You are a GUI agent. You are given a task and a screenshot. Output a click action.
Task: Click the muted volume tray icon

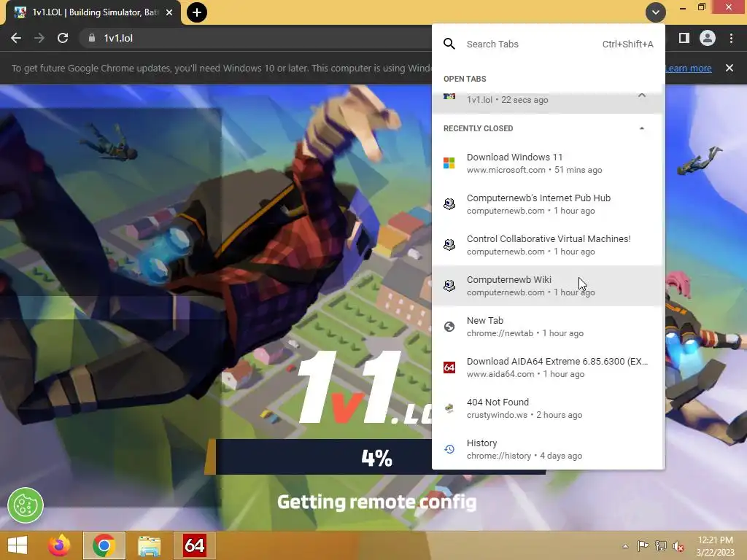[x=678, y=546]
